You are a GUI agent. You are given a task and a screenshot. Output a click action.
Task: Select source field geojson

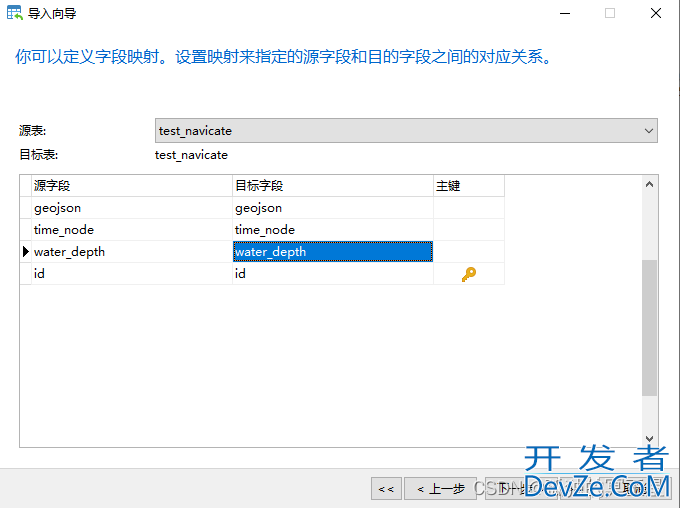click(132, 208)
